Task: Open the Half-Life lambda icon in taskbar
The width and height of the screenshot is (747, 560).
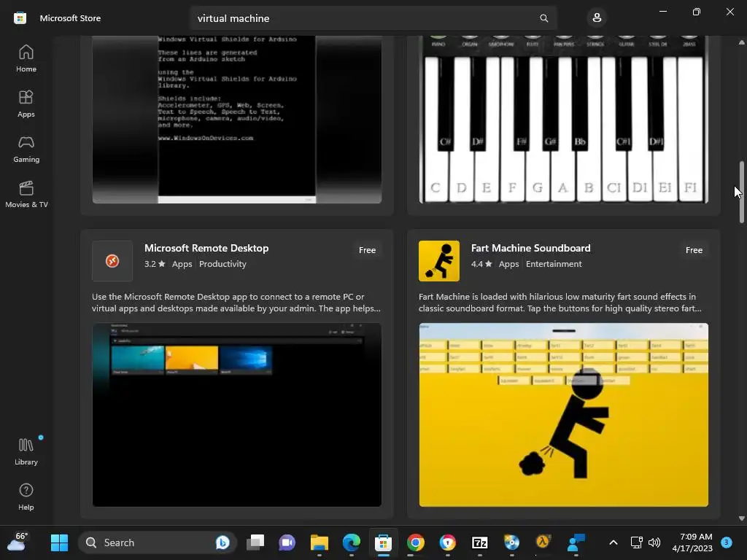Action: 543,542
